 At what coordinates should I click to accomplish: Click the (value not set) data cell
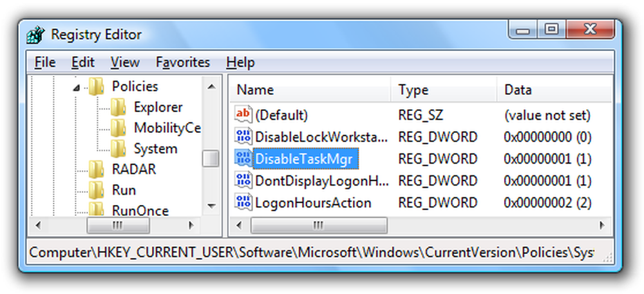tap(547, 115)
